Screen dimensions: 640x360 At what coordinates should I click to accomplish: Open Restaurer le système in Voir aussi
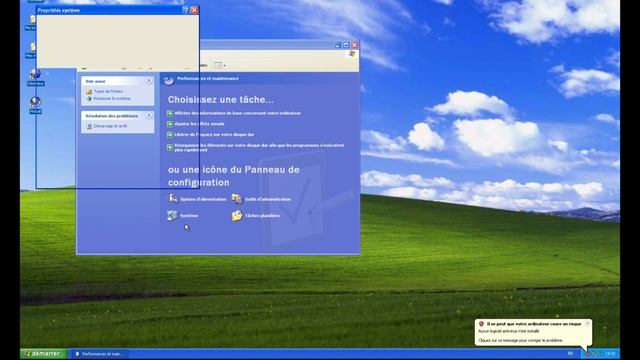click(112, 98)
